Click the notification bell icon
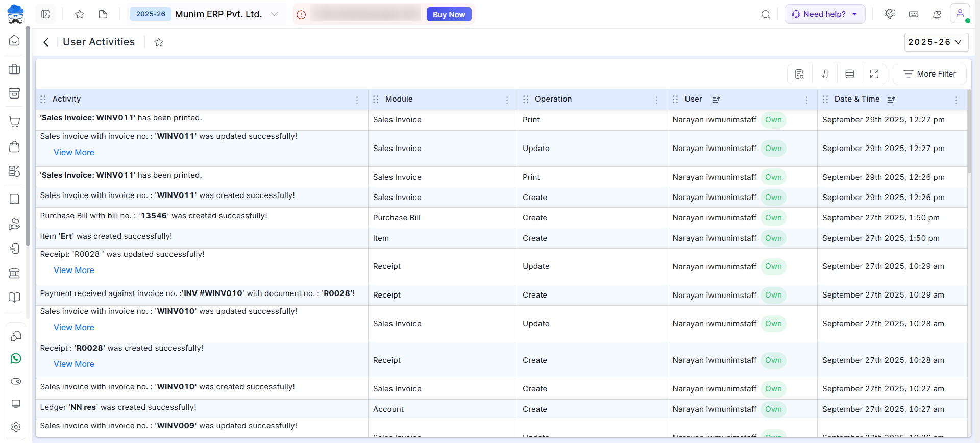Viewport: 980px width, 443px height. click(x=937, y=15)
